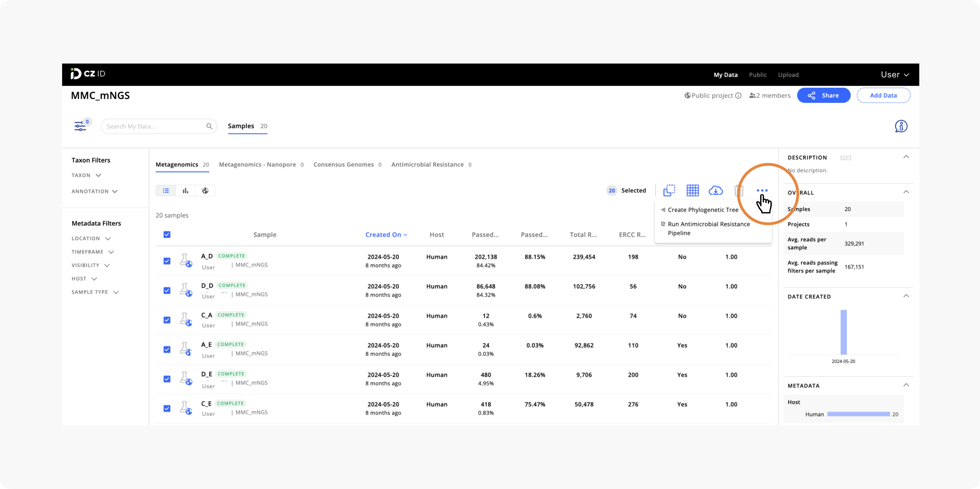Collapse the OVERALL section
The height and width of the screenshot is (489, 980).
pyautogui.click(x=906, y=192)
